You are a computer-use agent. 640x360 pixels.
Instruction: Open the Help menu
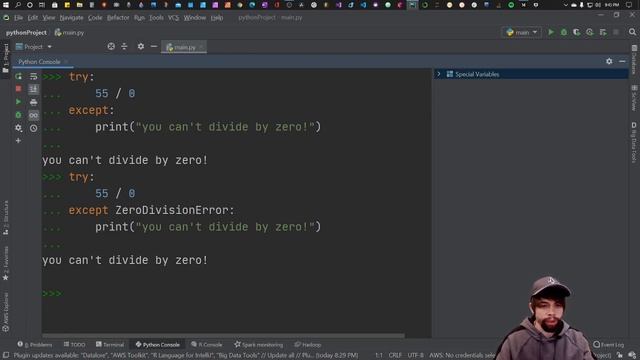(217, 18)
